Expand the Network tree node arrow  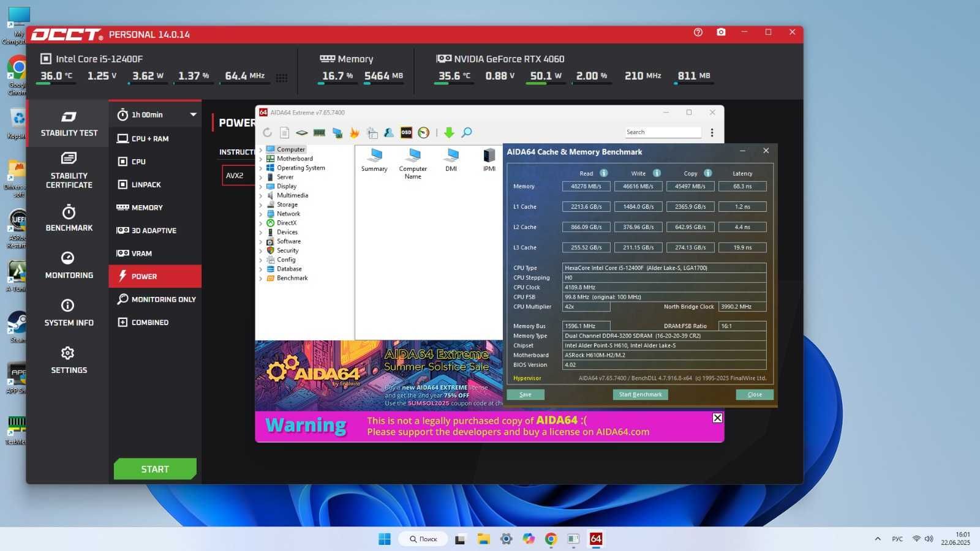[261, 214]
